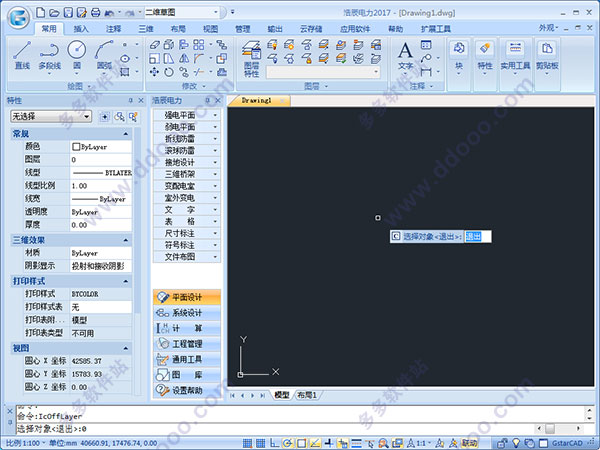Click the Save icon in quick toolbar
This screenshot has height=450, width=600.
coord(68,13)
